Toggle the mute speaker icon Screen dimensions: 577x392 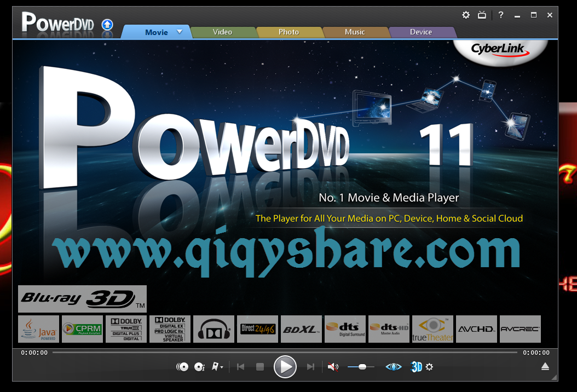[333, 367]
